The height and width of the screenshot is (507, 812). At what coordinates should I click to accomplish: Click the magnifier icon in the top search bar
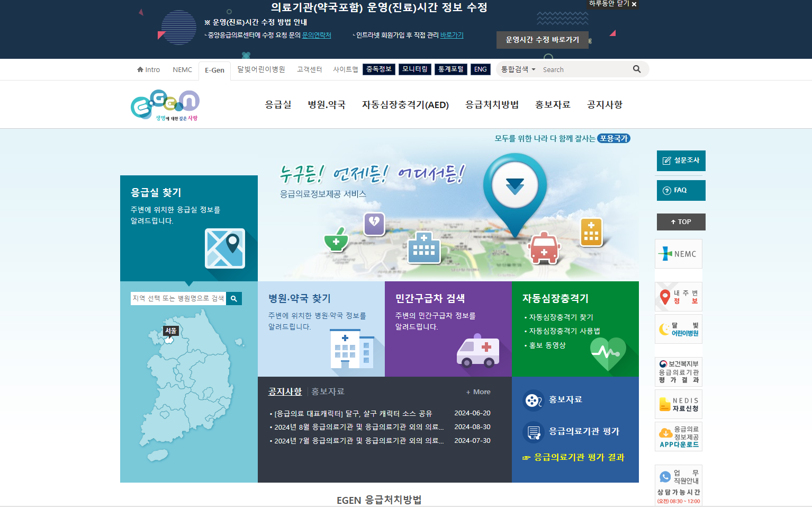(x=637, y=69)
